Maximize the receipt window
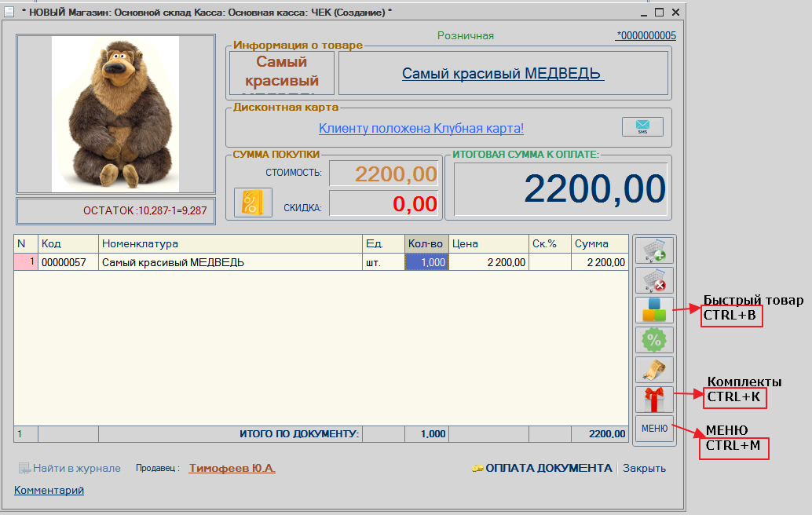The width and height of the screenshot is (812, 515). tap(659, 12)
